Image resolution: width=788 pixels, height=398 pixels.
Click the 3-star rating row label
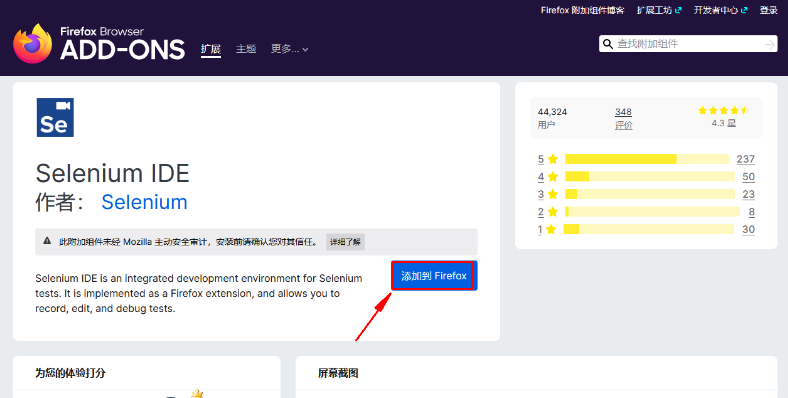coord(547,194)
